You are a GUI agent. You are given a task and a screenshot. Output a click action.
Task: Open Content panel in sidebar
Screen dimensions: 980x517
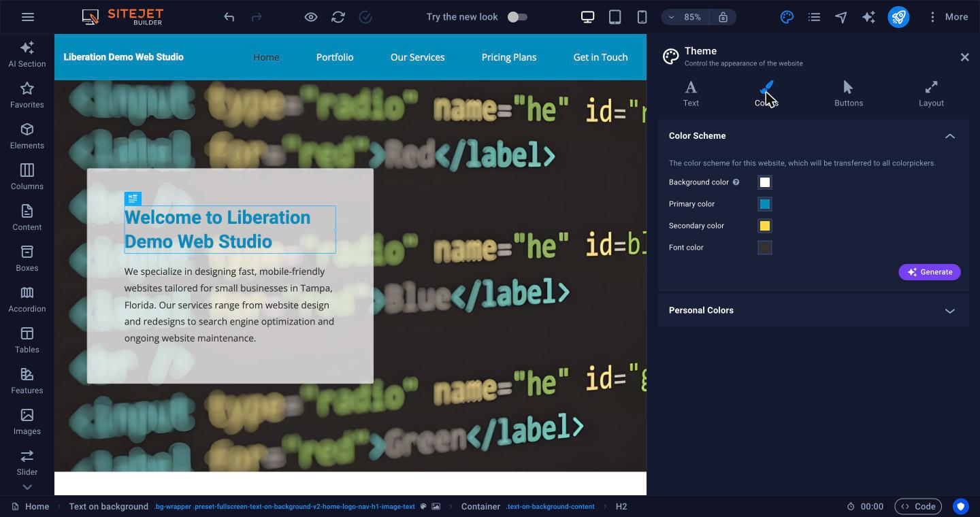[27, 218]
